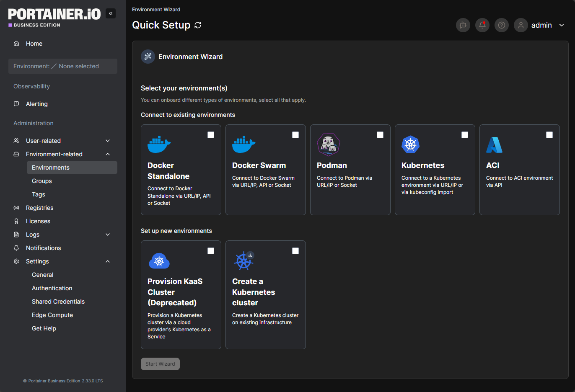Viewport: 575px width, 392px height.
Task: Tick the Podman environment checkbox
Action: pyautogui.click(x=380, y=135)
